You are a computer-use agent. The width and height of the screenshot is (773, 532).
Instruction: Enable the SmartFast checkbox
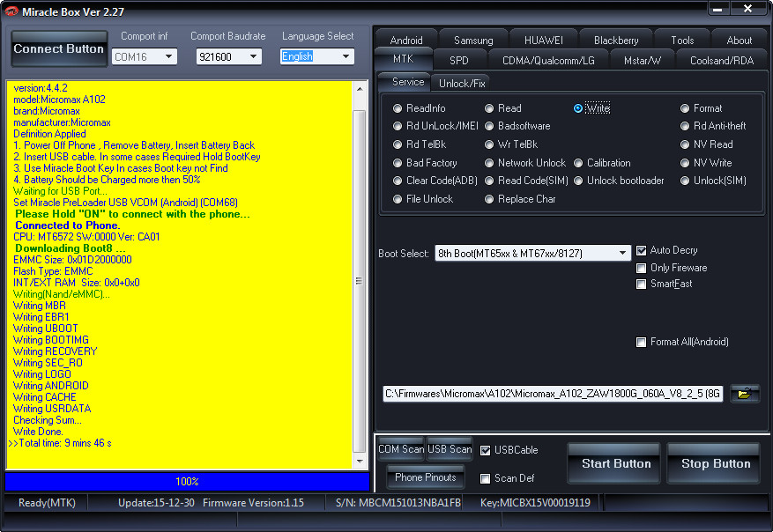[642, 284]
